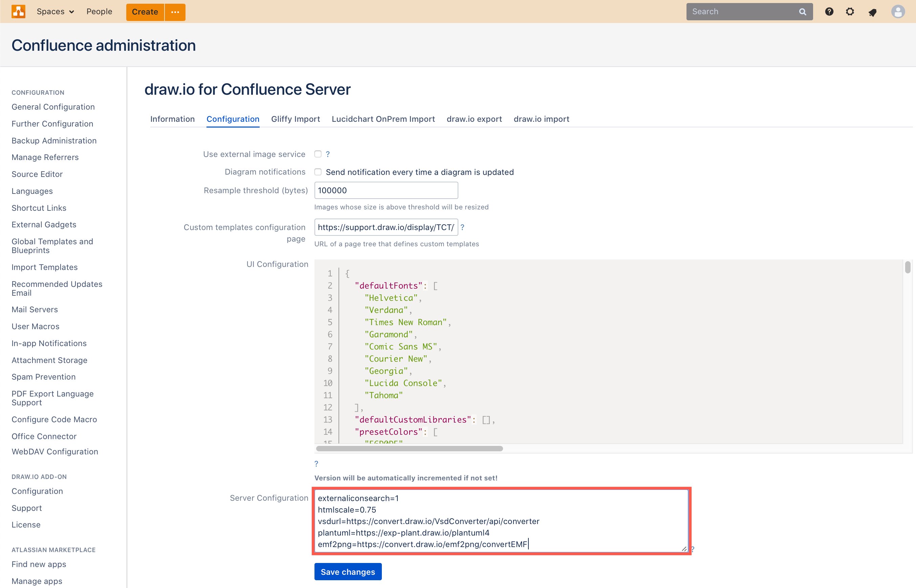Screen dimensions: 916x588
Task: Click the ellipsis next to Create button
Action: (x=175, y=12)
